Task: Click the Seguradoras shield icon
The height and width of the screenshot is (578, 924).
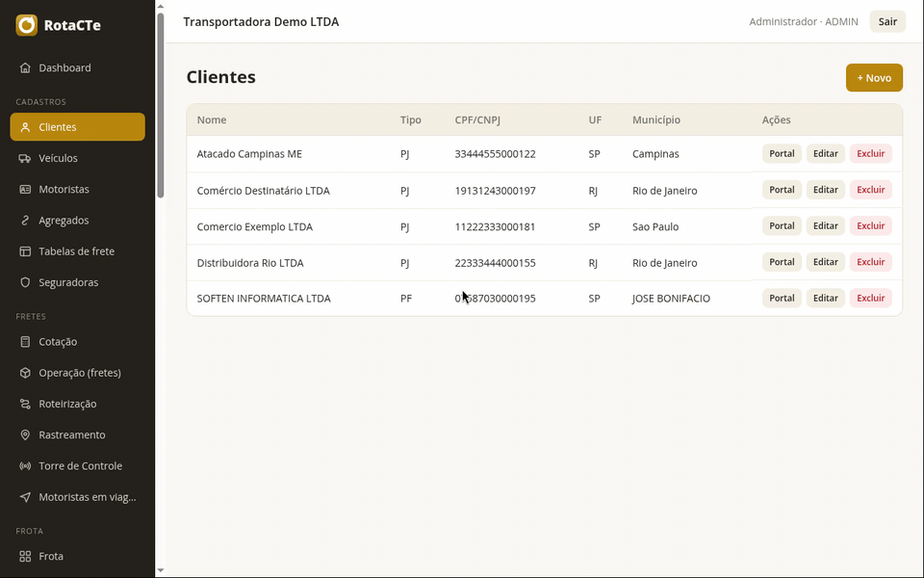Action: (x=25, y=282)
